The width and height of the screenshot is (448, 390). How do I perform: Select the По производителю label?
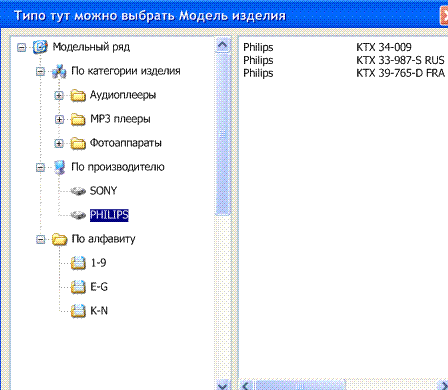tap(118, 167)
